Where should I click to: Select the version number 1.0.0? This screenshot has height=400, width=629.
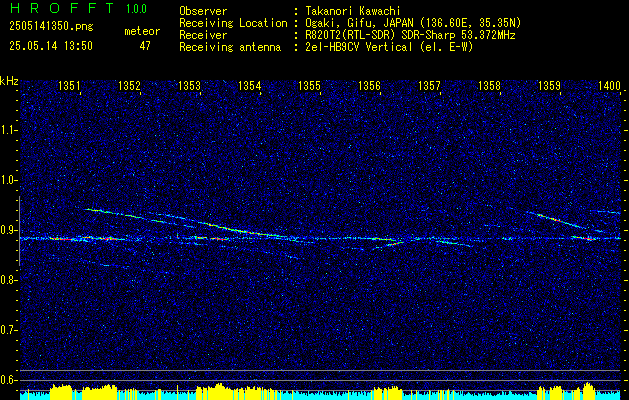pyautogui.click(x=136, y=8)
